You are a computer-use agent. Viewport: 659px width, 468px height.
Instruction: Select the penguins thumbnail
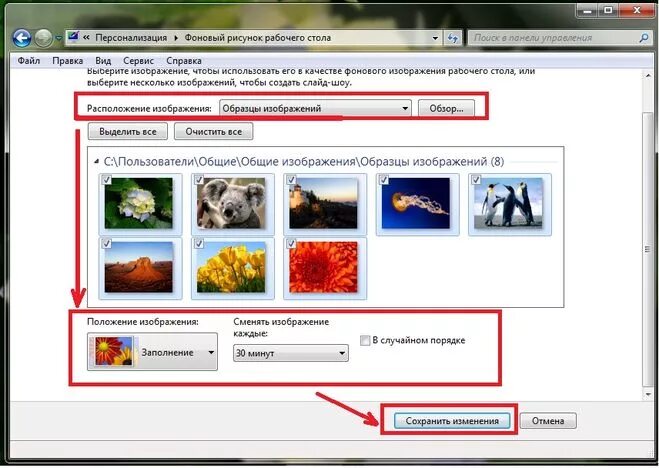pos(508,203)
